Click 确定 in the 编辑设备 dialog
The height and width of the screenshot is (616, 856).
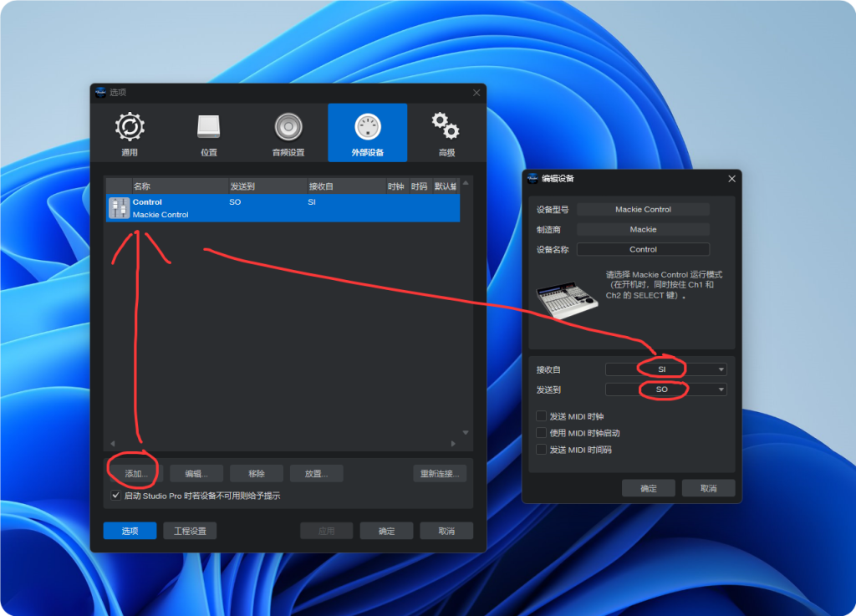coord(649,488)
